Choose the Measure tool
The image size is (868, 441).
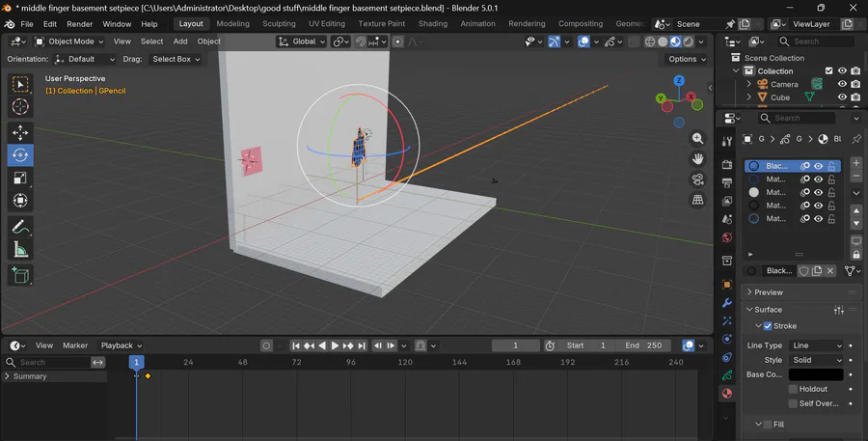pos(20,251)
